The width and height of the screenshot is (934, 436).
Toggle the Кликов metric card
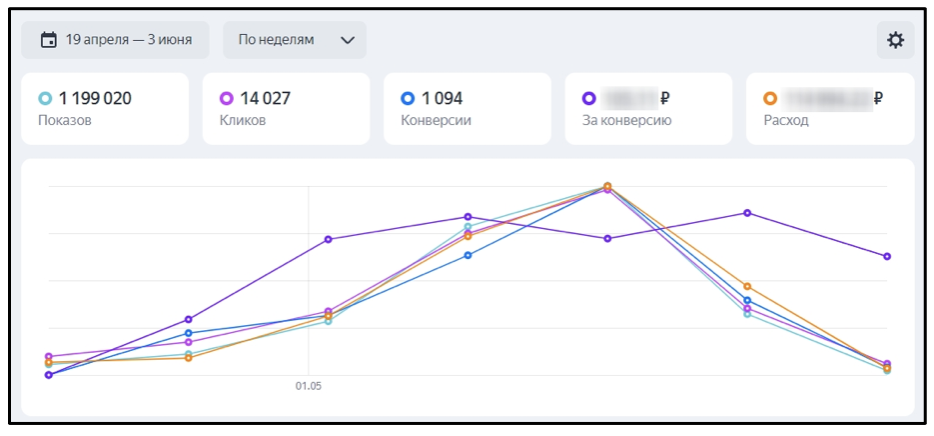coord(286,109)
